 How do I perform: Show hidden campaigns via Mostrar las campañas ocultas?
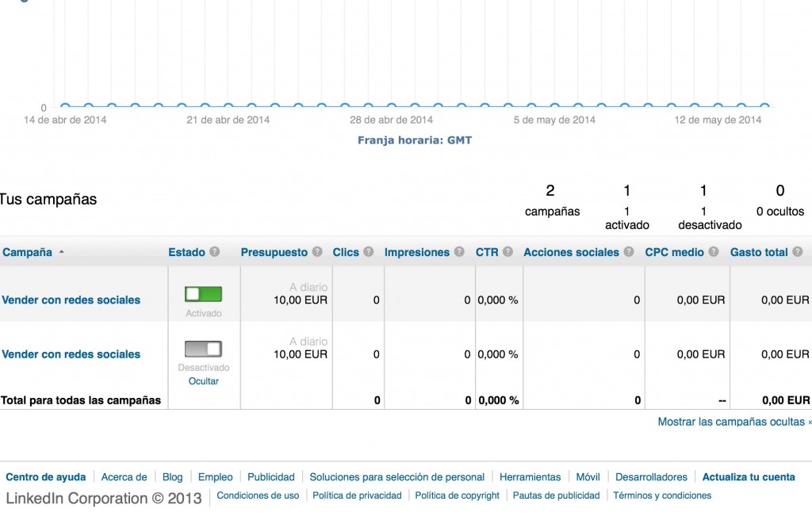coord(733,422)
